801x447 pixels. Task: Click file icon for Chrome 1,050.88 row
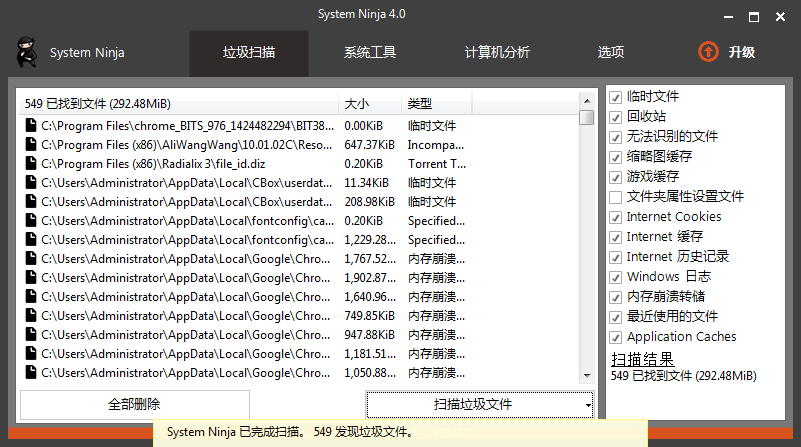click(31, 372)
